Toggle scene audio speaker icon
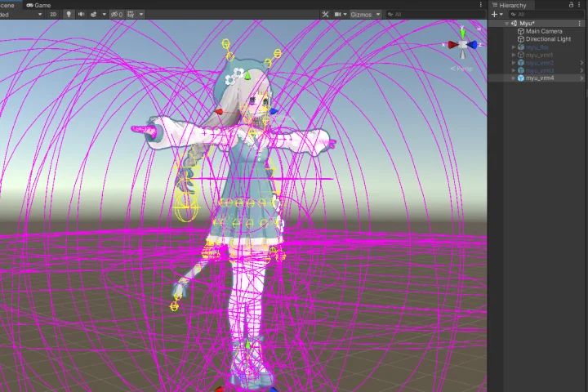The image size is (588, 392). pyautogui.click(x=81, y=14)
